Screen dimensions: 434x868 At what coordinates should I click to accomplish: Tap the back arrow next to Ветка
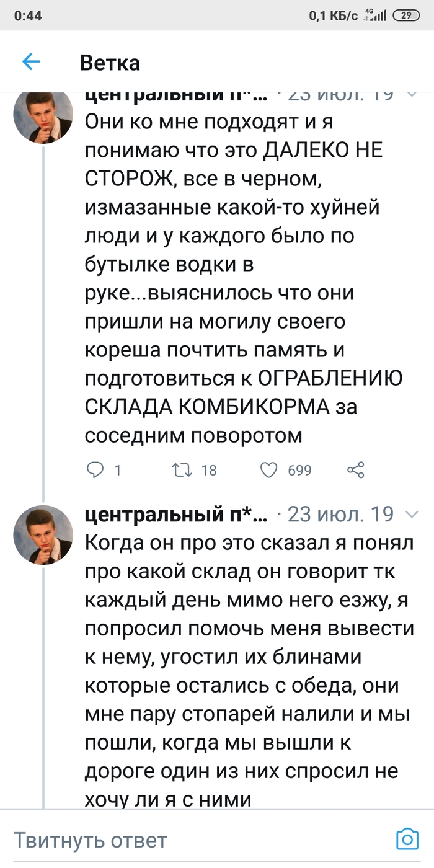tap(31, 62)
